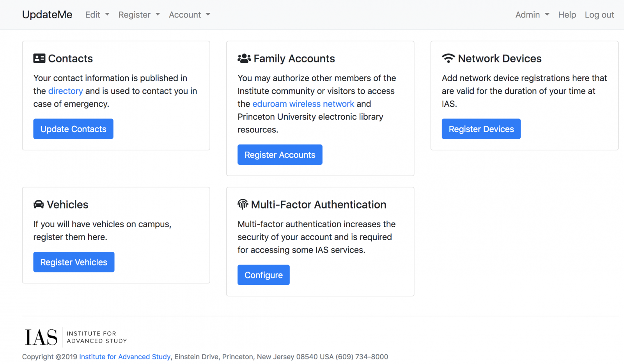
Task: Expand the Edit dropdown menu
Action: 97,15
